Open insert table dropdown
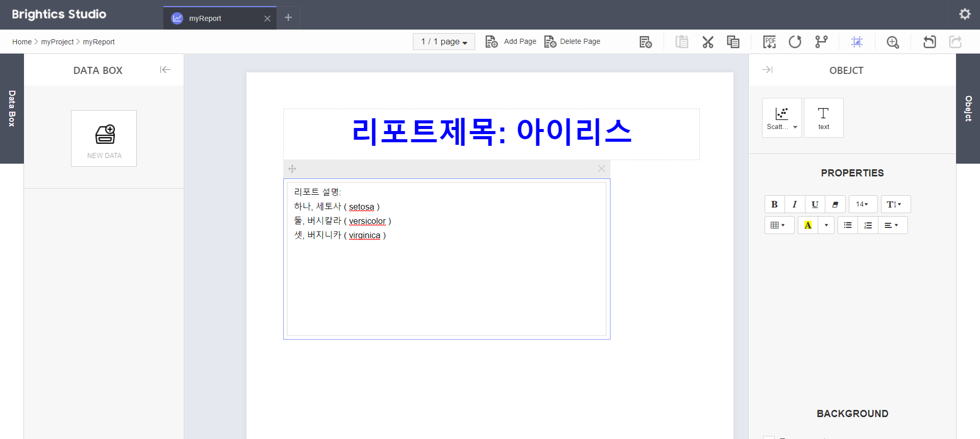The image size is (980, 439). pos(779,225)
